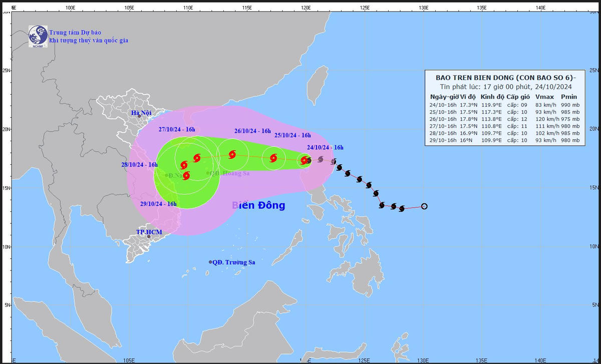601x364 pixels.
Task: Click the "Vmax" column header in the table
Action: click(x=543, y=97)
